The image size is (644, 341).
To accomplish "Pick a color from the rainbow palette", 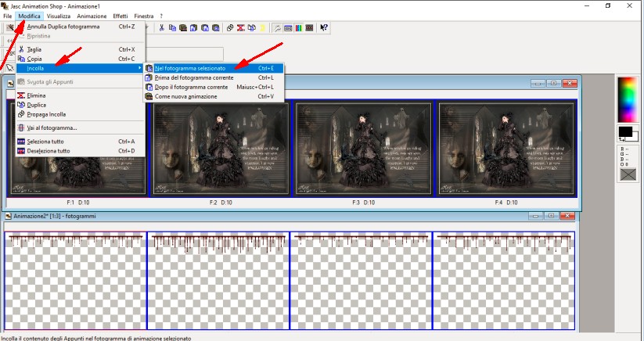I will 627,99.
